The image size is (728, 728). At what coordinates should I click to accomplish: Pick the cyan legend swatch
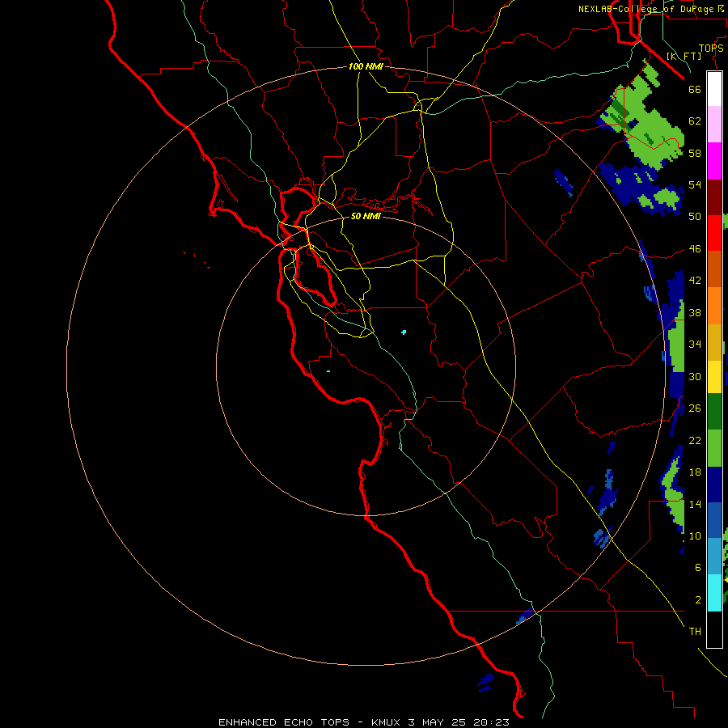pos(714,593)
